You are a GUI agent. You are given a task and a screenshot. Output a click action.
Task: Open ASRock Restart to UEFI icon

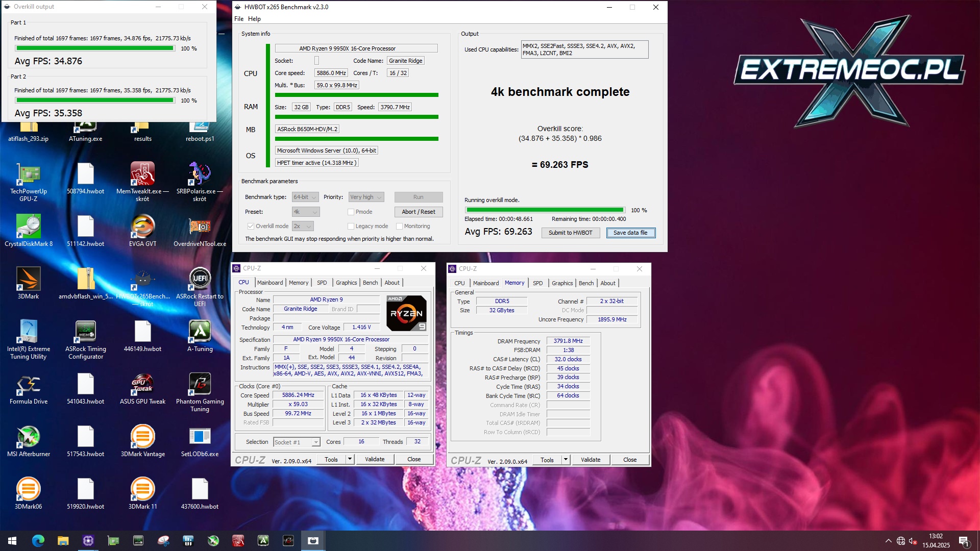pos(200,287)
